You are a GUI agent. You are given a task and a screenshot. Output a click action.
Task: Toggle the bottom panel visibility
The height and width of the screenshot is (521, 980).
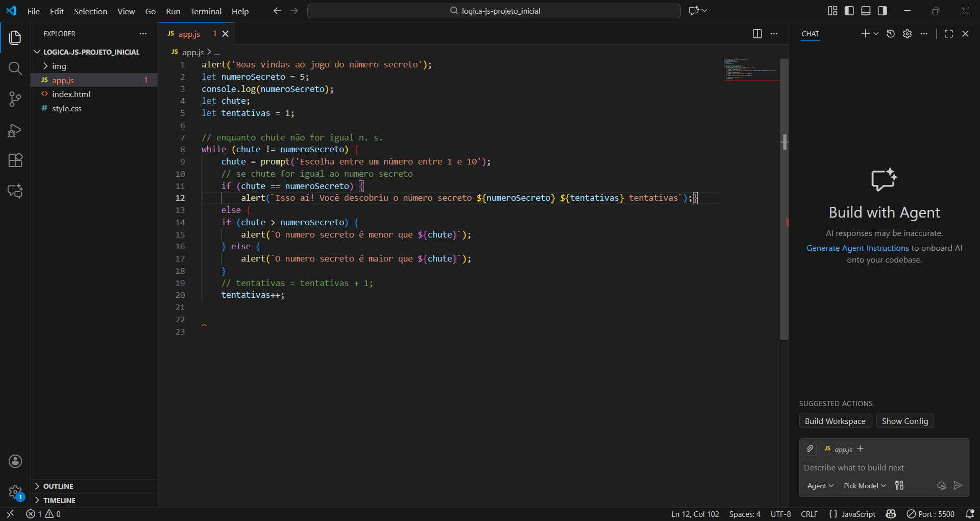click(x=866, y=11)
